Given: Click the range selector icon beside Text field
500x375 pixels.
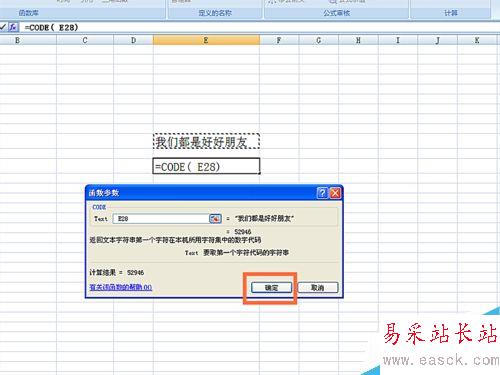Looking at the screenshot, I should (215, 219).
